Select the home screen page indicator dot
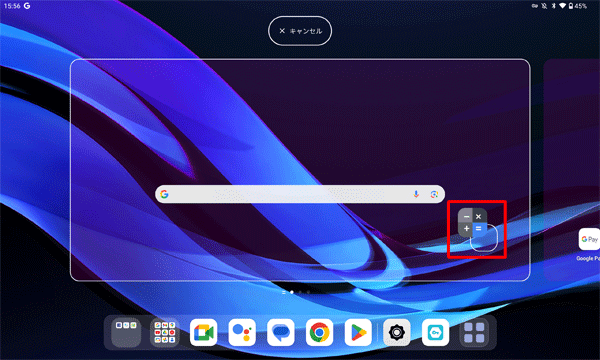Screen dimensions: 600x360 [292, 292]
